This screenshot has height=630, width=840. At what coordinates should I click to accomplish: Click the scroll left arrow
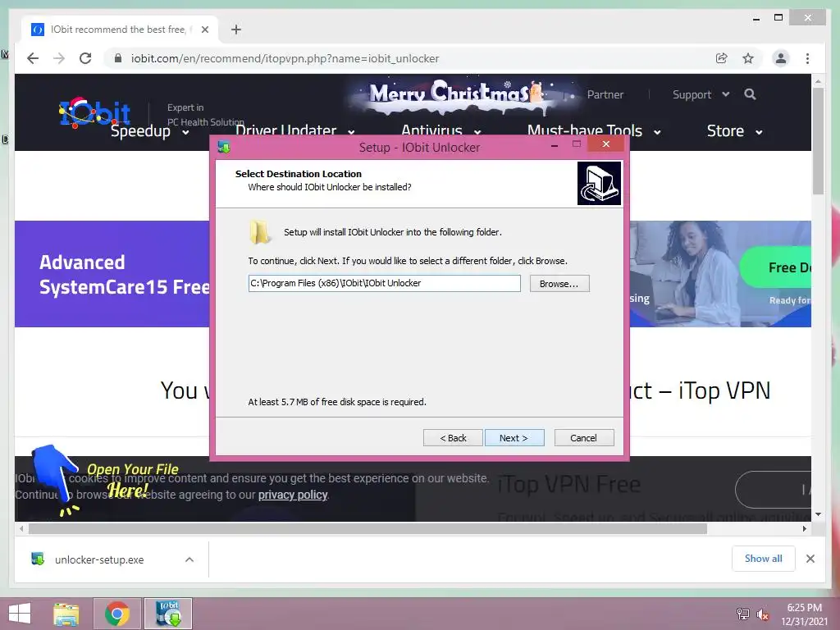point(21,529)
